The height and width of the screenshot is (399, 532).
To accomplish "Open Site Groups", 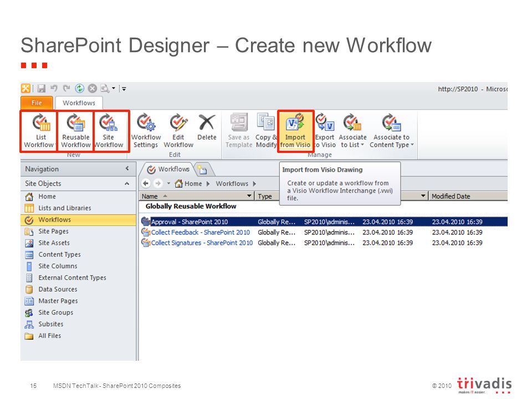I will pyautogui.click(x=79, y=312).
